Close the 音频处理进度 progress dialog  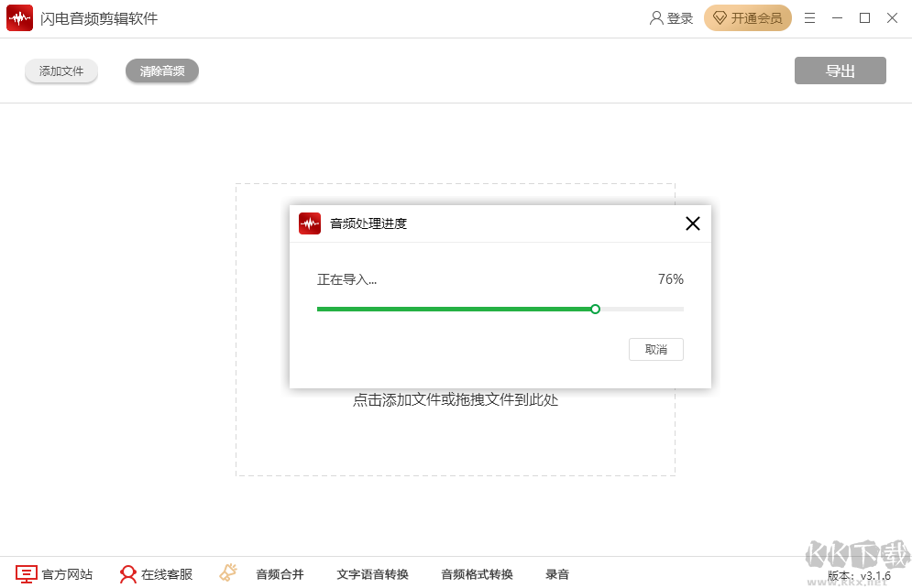point(692,223)
